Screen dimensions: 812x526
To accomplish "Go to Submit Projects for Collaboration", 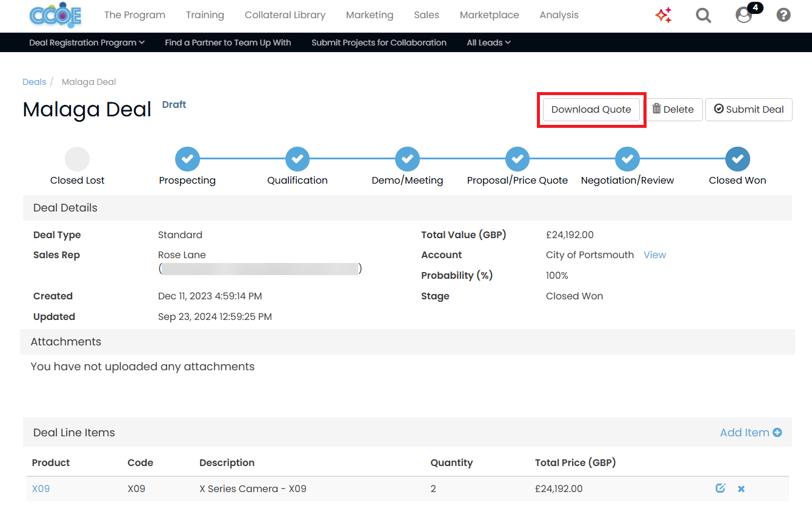I will [x=379, y=42].
